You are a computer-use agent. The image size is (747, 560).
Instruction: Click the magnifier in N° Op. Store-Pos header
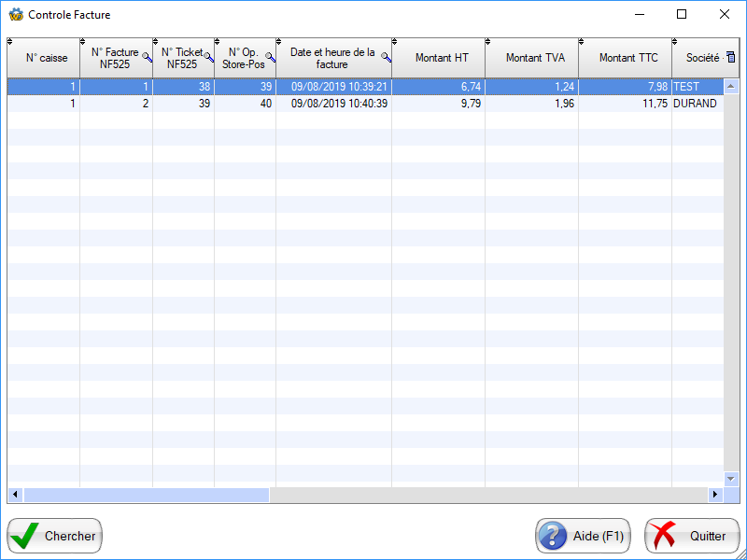pyautogui.click(x=270, y=58)
